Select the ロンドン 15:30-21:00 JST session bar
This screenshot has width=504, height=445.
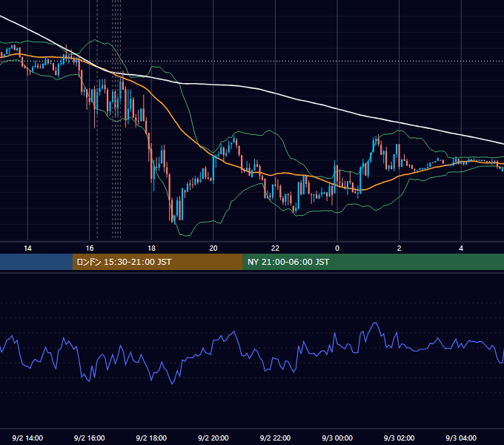pos(157,262)
